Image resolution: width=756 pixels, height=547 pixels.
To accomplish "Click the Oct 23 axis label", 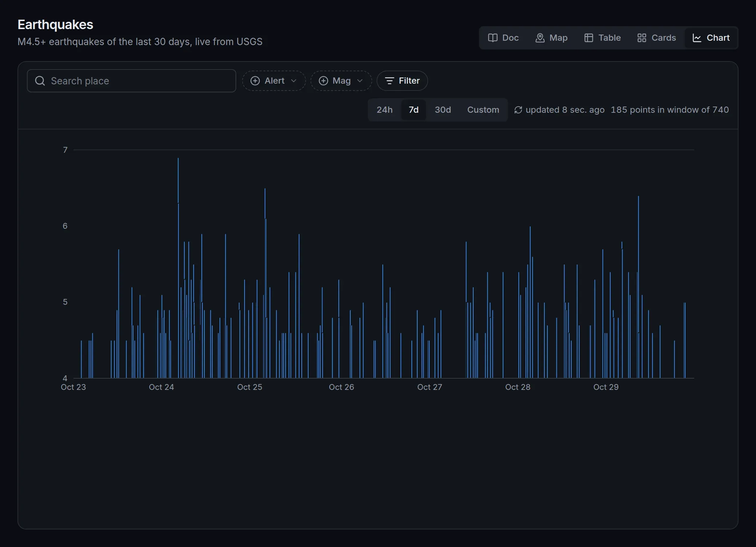I will point(73,387).
